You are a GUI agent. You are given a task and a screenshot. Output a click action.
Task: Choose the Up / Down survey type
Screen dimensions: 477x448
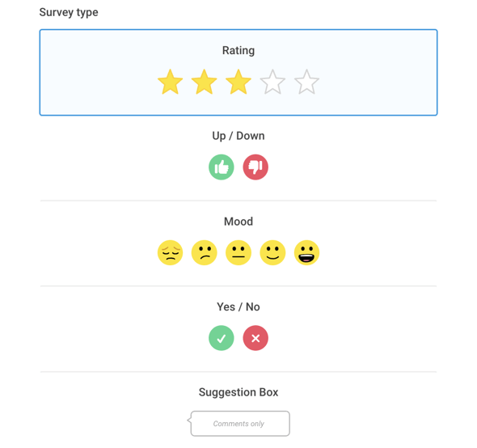click(x=238, y=136)
